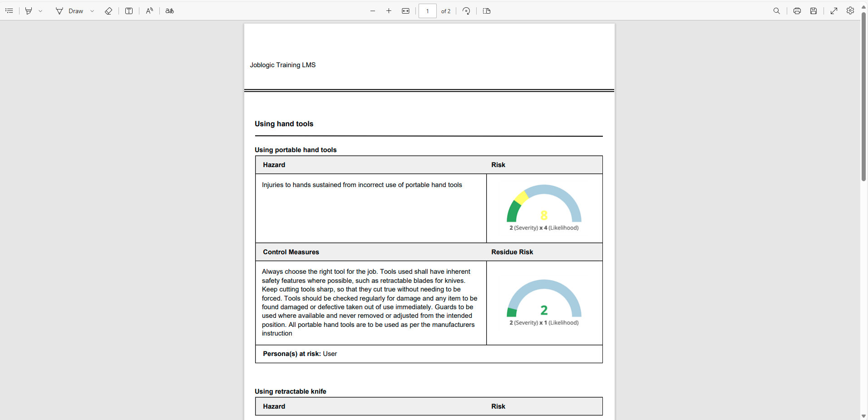Open find in document search
868x420 pixels.
tap(777, 11)
